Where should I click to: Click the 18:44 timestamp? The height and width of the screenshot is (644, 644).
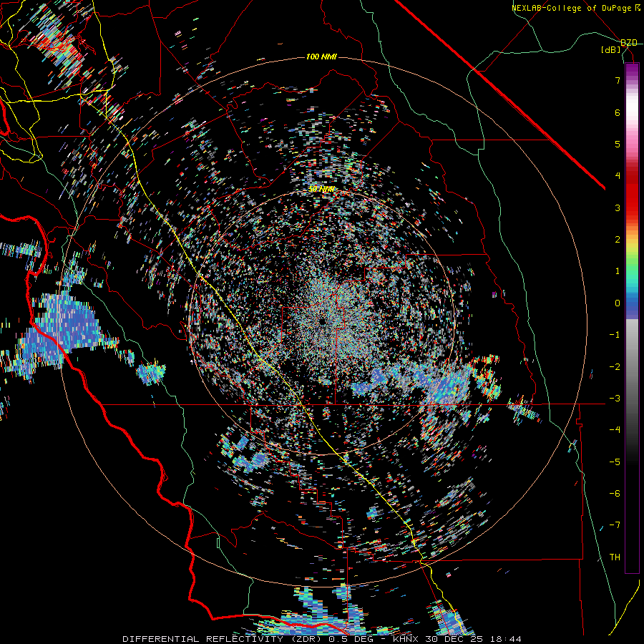coord(504,639)
